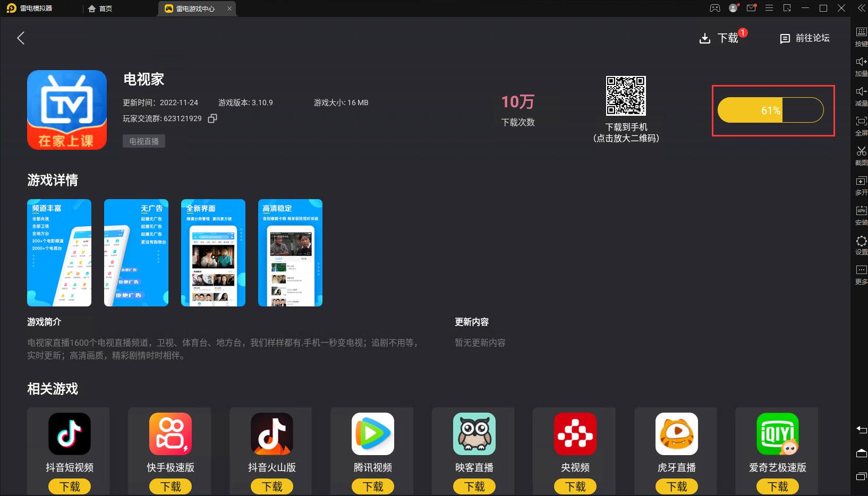Collapse the right sidebar with double chevron
Screen dimensions: 868x496
pyautogui.click(x=861, y=8)
